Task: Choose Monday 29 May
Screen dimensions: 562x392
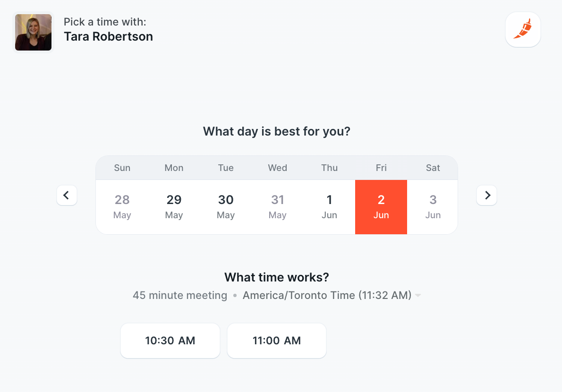Action: tap(174, 207)
